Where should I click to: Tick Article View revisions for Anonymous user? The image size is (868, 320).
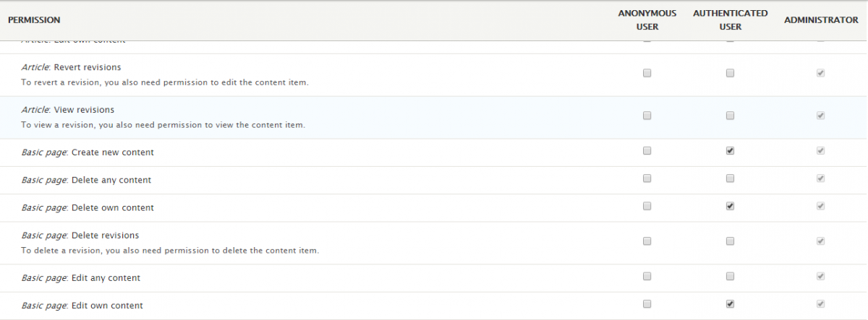pyautogui.click(x=647, y=116)
